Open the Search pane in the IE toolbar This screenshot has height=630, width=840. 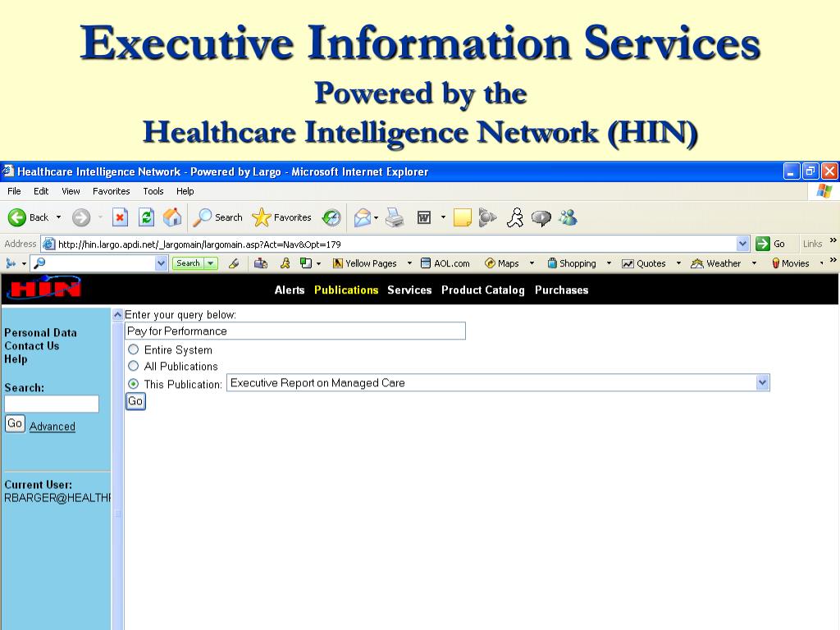pyautogui.click(x=218, y=217)
